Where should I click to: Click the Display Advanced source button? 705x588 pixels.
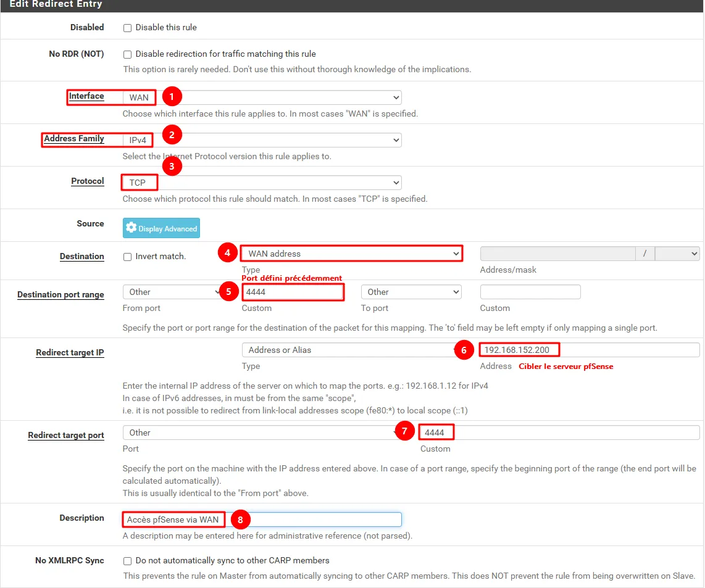click(x=161, y=228)
